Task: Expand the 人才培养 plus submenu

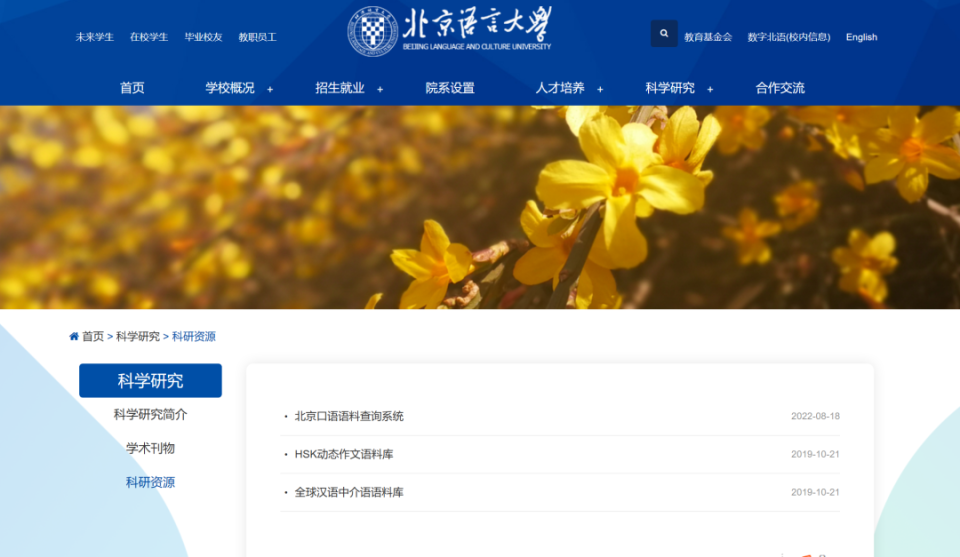Action: [600, 89]
